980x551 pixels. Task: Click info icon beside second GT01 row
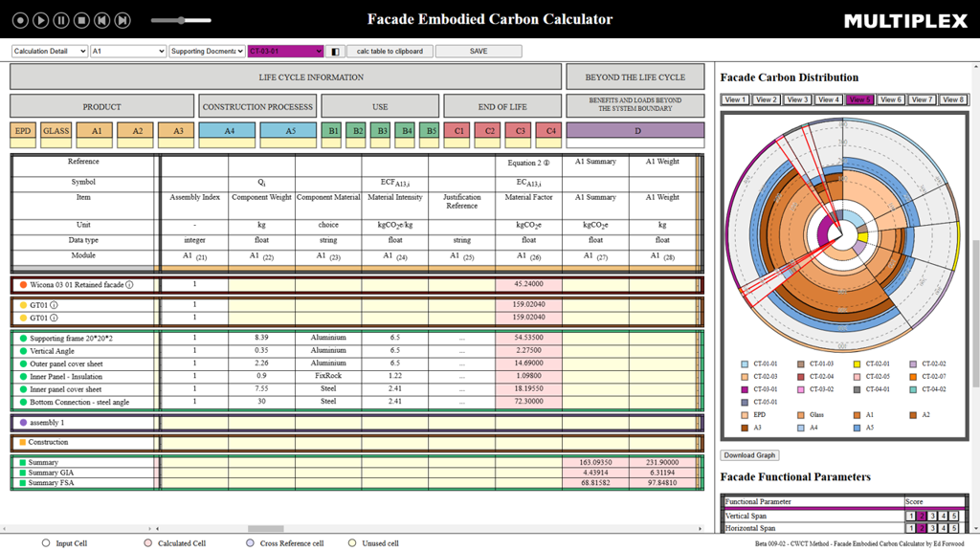[54, 318]
